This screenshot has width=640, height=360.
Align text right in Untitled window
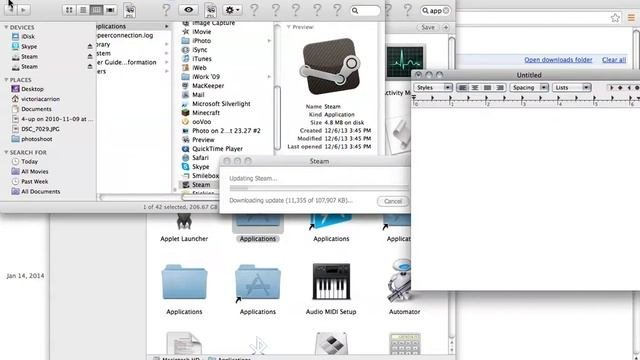click(500, 87)
